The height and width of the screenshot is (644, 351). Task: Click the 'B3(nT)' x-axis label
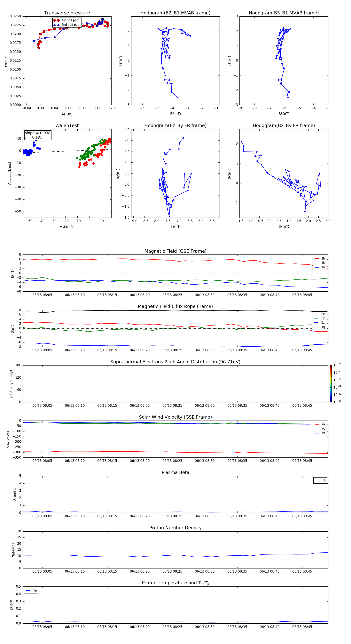click(284, 114)
